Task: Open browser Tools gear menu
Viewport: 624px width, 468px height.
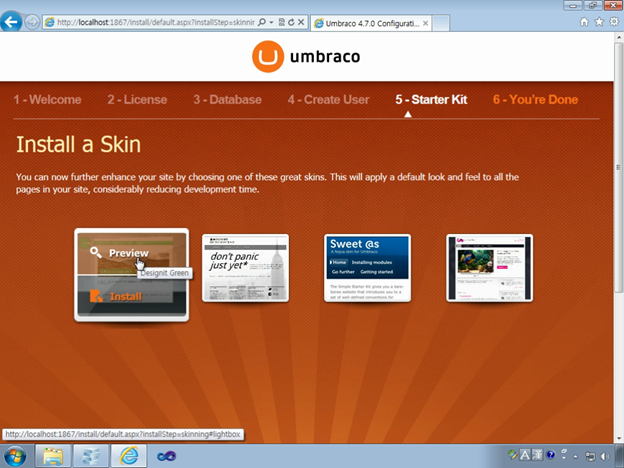Action: point(614,22)
